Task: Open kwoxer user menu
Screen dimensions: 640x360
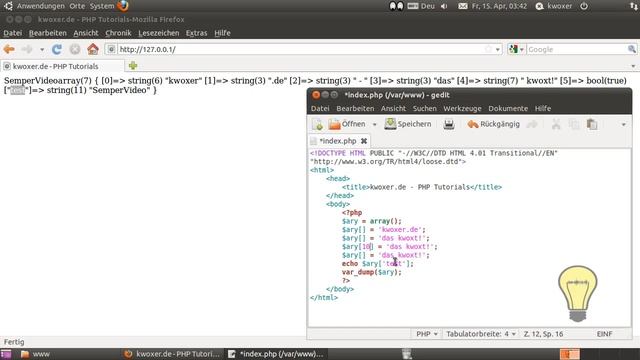Action: (x=554, y=6)
